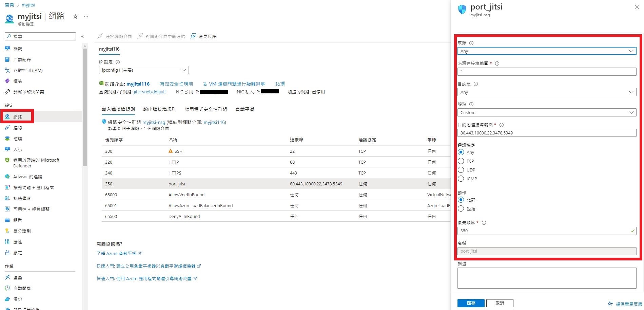
Task: Open 組態 configuration sidebar item
Action: tap(17, 220)
